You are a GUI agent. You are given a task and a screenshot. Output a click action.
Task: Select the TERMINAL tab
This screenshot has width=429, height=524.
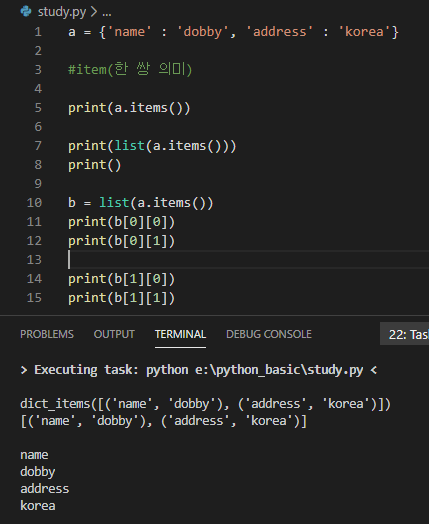[180, 334]
